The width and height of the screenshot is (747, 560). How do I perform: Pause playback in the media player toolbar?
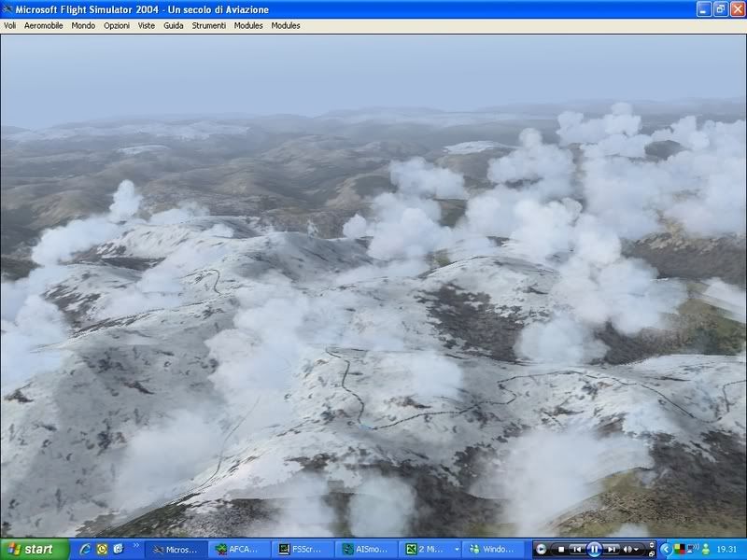594,550
